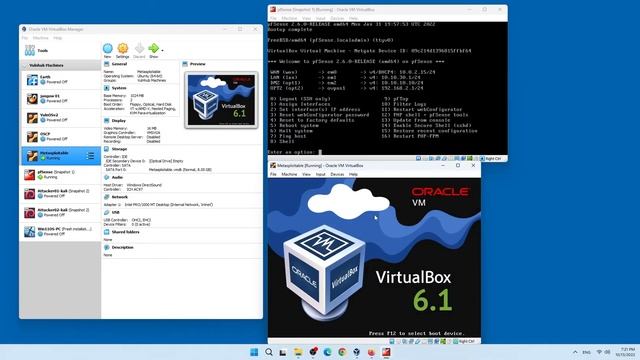
Task: Click Right Ctrl host key in Metasploitable window
Action: coord(467,341)
